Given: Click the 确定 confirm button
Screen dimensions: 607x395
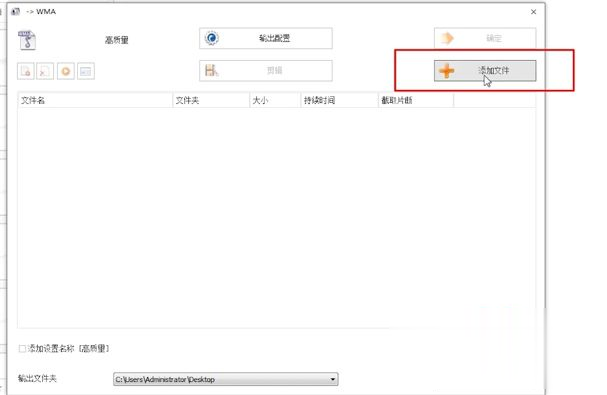Looking at the screenshot, I should (485, 38).
